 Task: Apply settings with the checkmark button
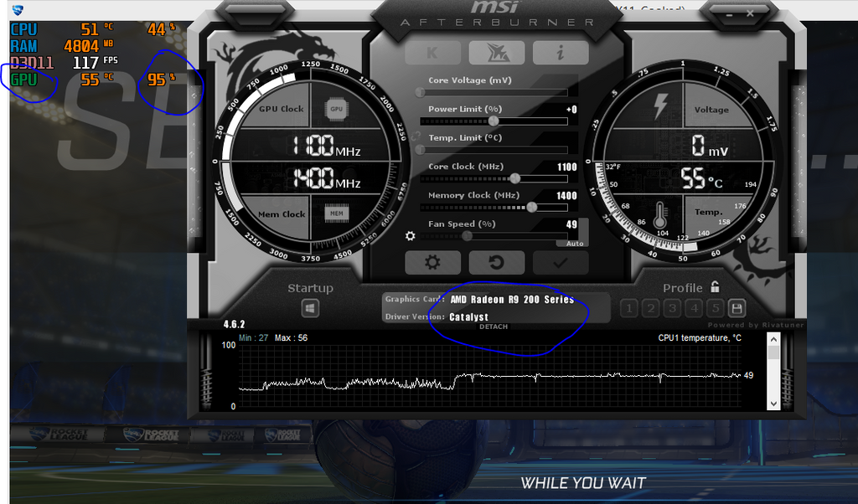coord(561,262)
